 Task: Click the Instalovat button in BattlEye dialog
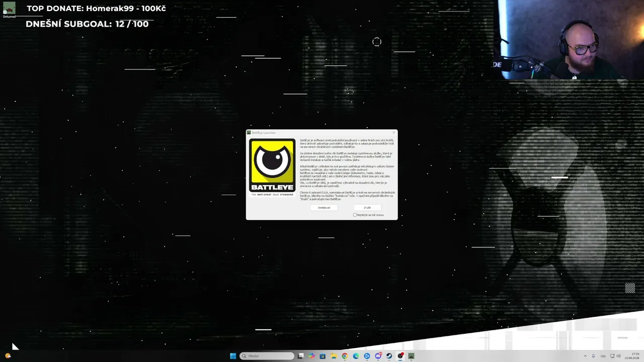point(324,208)
